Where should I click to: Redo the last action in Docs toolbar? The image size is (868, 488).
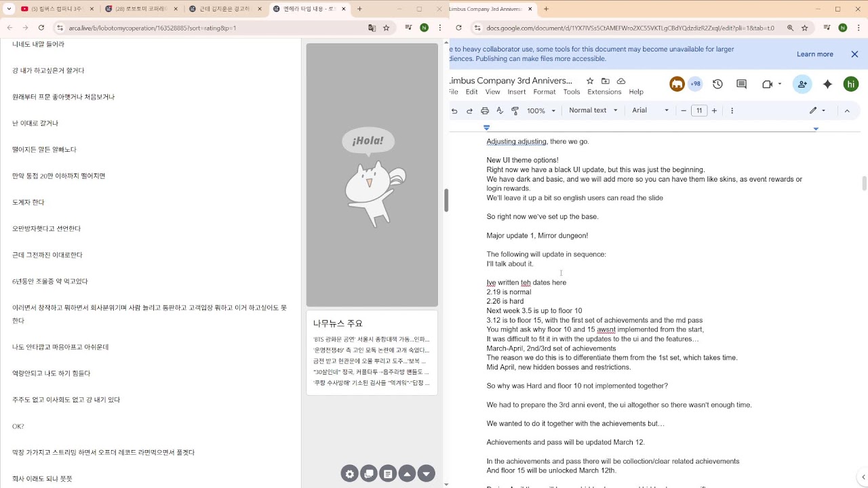pyautogui.click(x=469, y=110)
